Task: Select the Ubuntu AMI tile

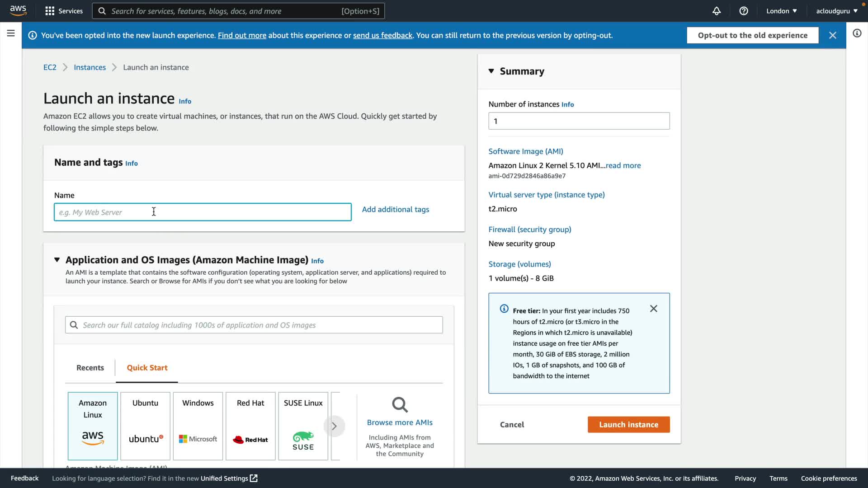Action: [145, 426]
